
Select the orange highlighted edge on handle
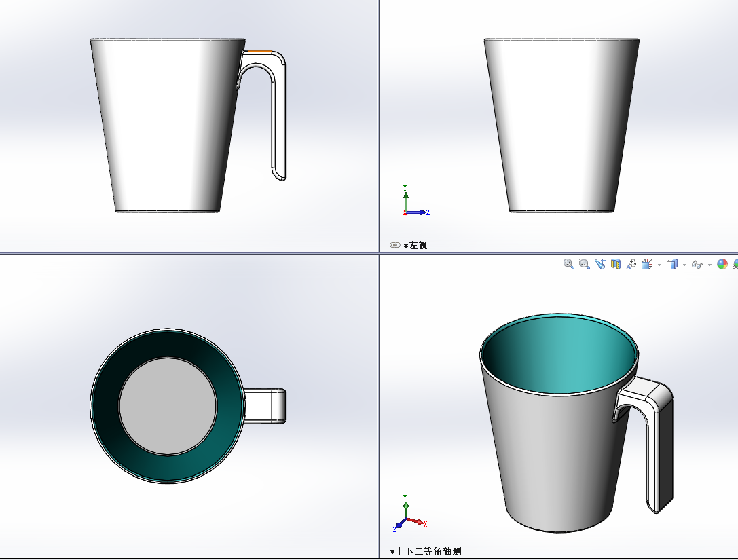pos(259,51)
